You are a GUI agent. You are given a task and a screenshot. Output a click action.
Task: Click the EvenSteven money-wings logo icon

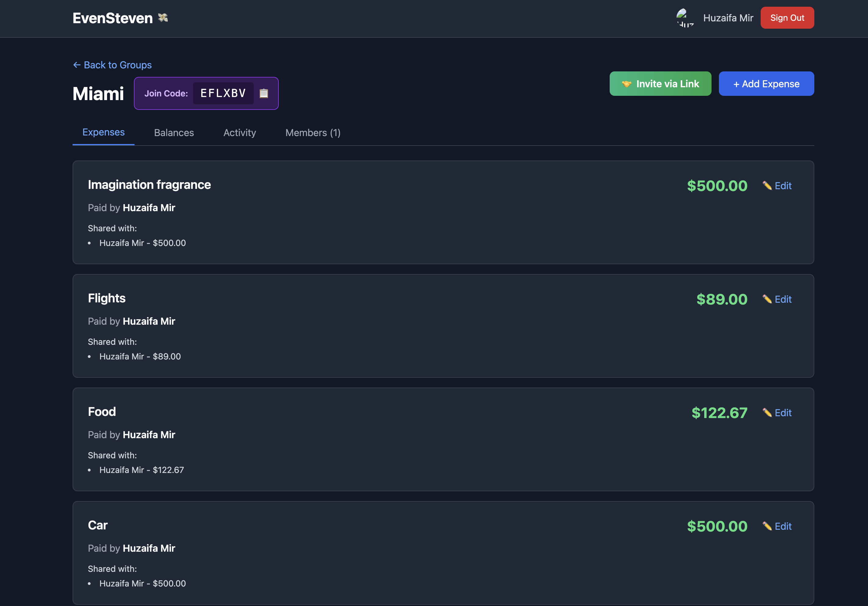tap(163, 18)
